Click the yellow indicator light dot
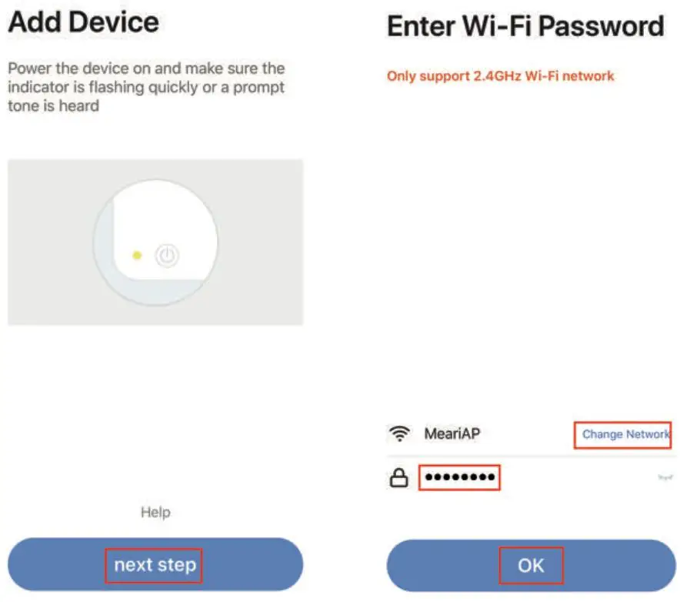Viewport: 700px width, 602px height. (x=137, y=256)
